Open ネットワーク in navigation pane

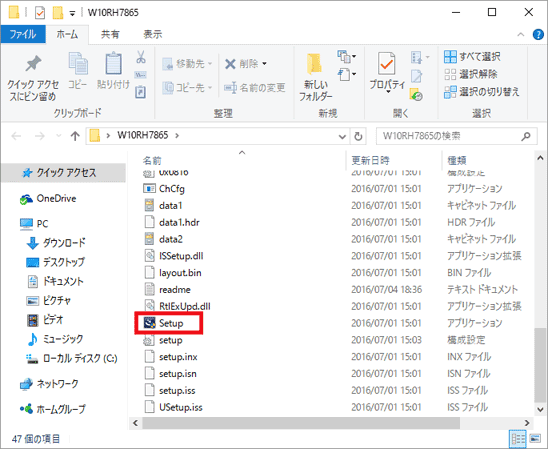(49, 384)
